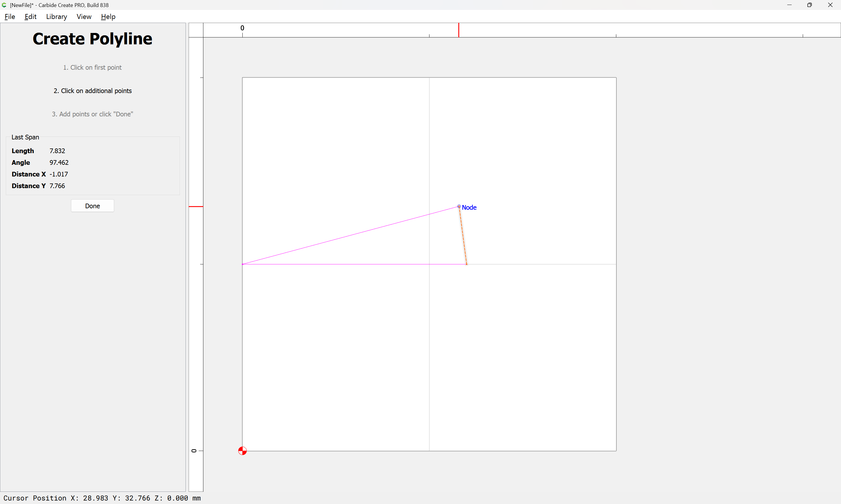Open the Edit menu

tap(30, 17)
